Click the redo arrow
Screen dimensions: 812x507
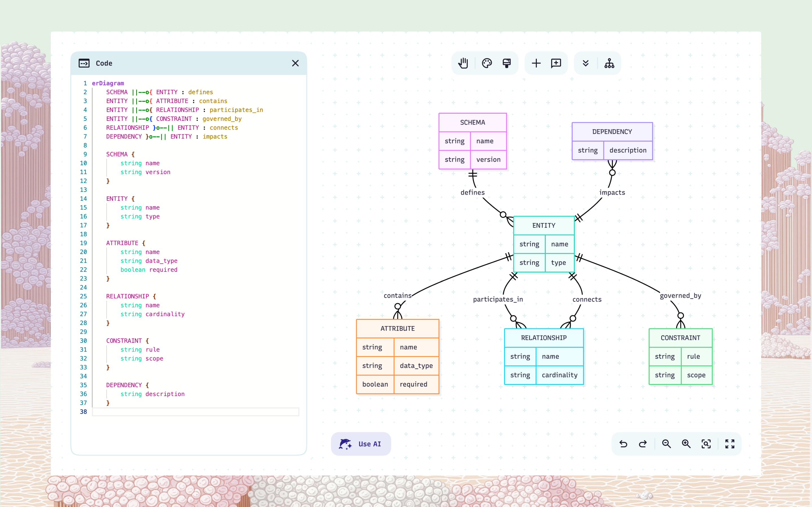click(x=643, y=444)
